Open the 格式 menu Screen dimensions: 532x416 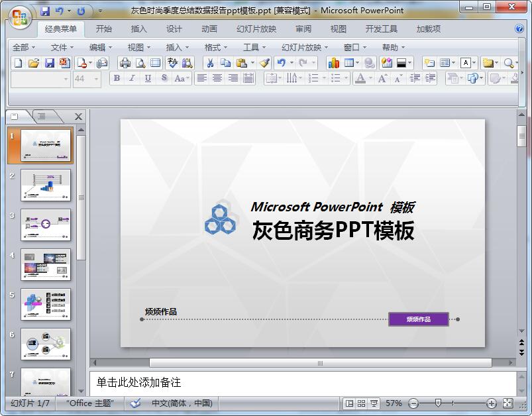216,48
